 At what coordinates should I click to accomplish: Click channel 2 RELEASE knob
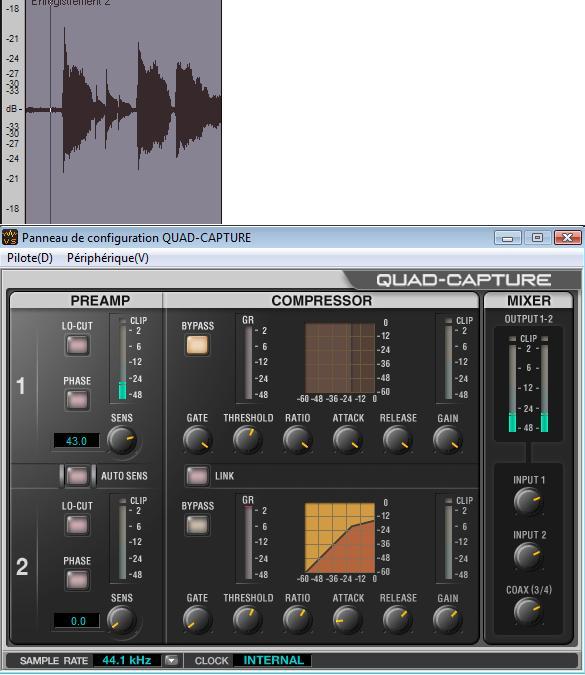click(397, 620)
